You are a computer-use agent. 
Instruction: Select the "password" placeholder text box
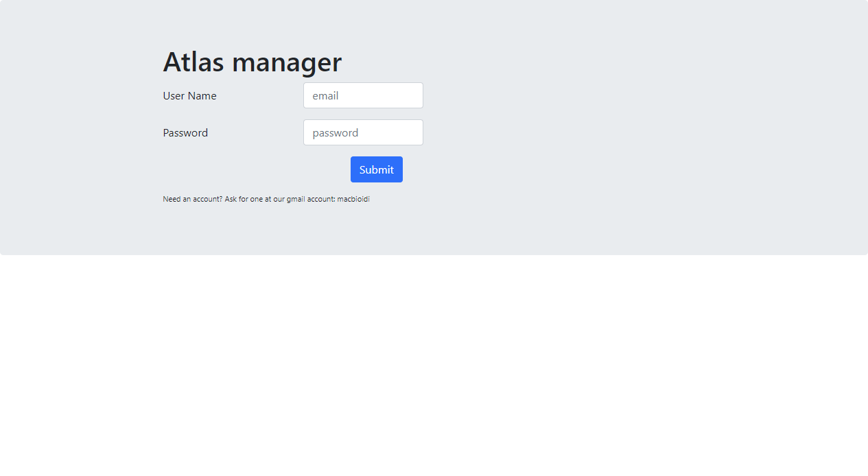tap(363, 132)
